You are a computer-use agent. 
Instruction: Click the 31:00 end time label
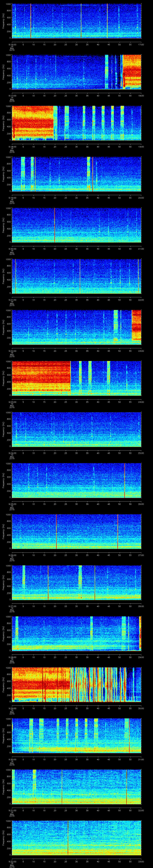[x=141, y=759]
